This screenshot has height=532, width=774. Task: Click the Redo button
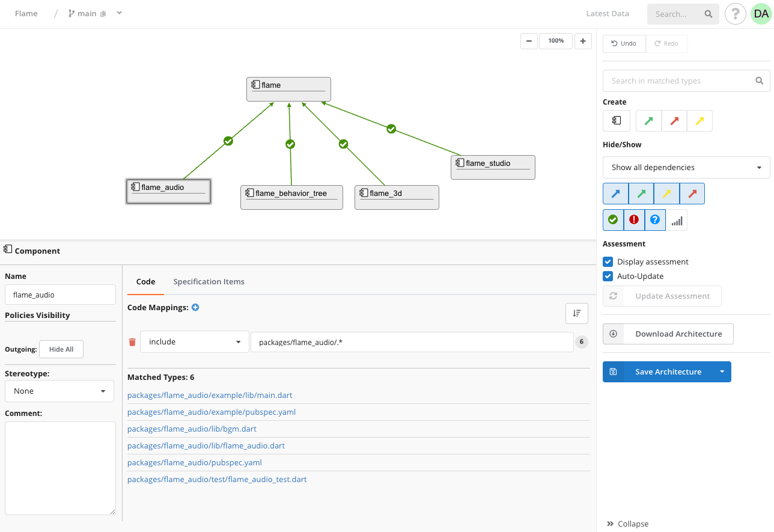666,43
